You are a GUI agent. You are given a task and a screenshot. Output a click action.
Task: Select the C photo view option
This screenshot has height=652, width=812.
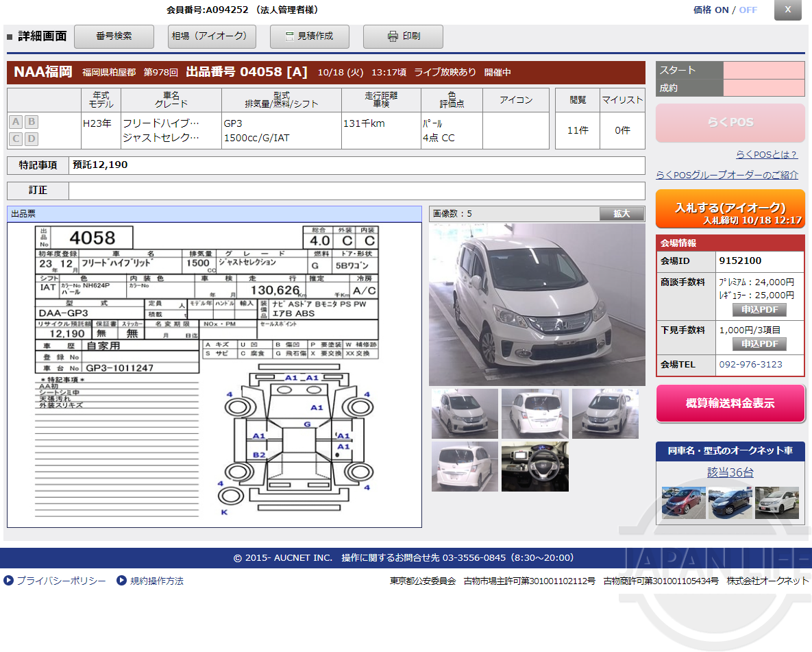[x=15, y=138]
